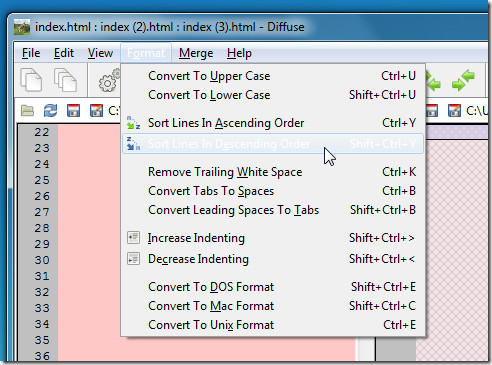
Task: Open the Help menu
Action: pyautogui.click(x=239, y=53)
